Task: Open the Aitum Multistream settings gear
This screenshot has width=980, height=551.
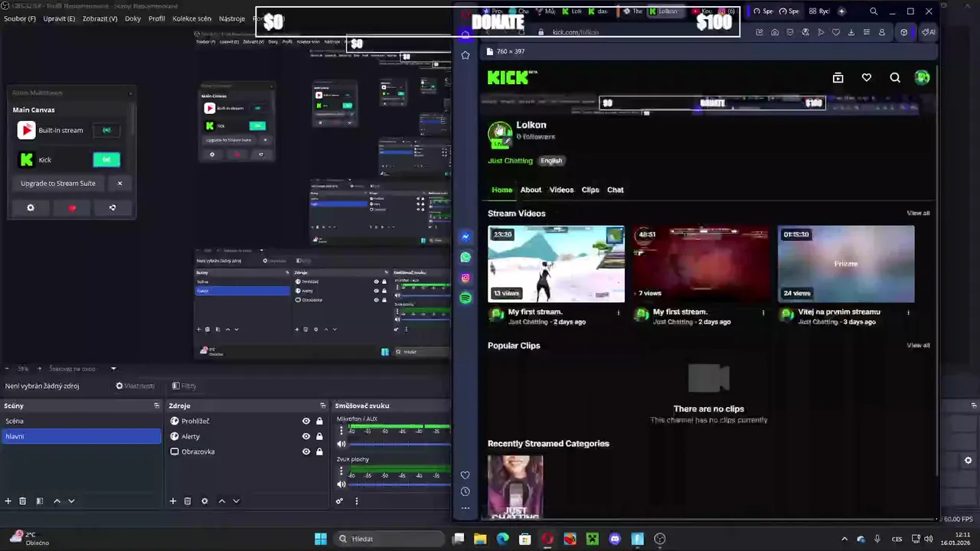Action: [31, 207]
